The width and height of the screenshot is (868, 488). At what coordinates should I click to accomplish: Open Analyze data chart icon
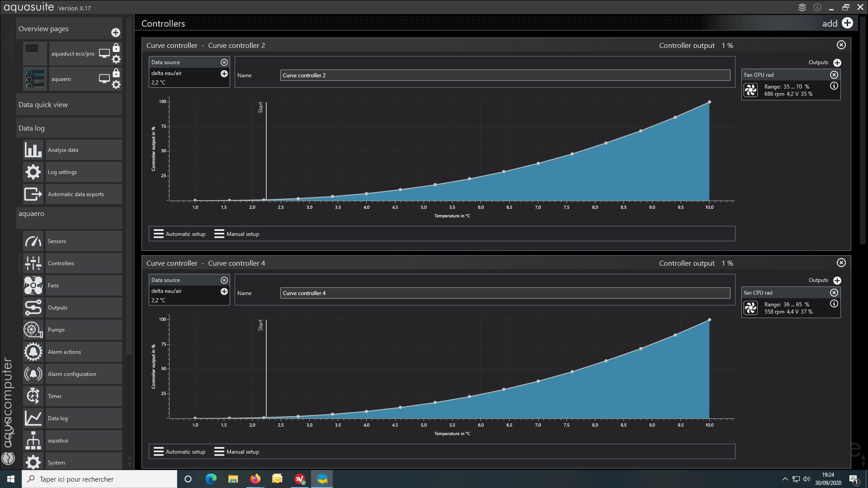33,150
